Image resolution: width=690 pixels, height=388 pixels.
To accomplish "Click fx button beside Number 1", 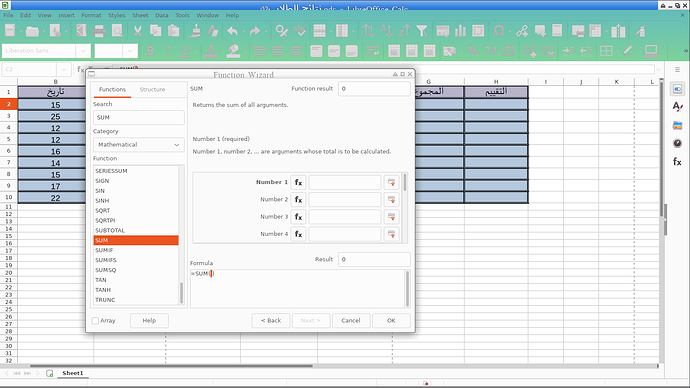I will 298,182.
